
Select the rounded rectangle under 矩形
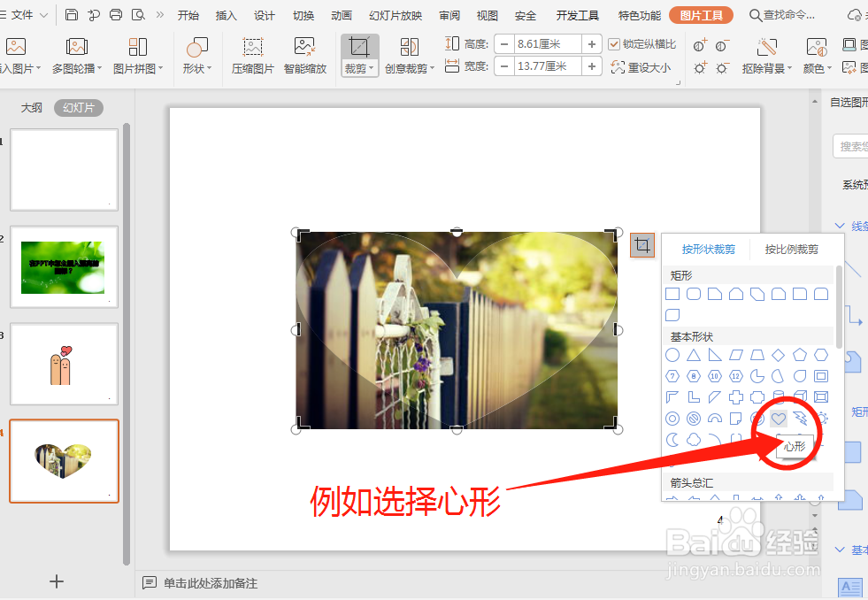click(693, 293)
